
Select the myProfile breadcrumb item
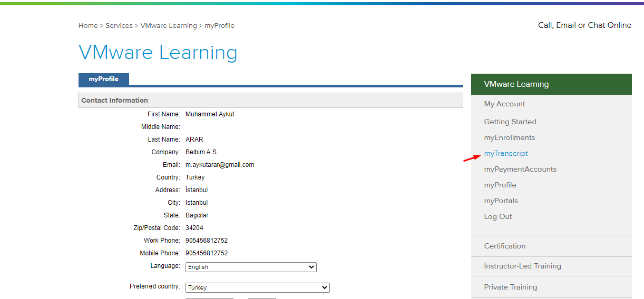tap(219, 25)
